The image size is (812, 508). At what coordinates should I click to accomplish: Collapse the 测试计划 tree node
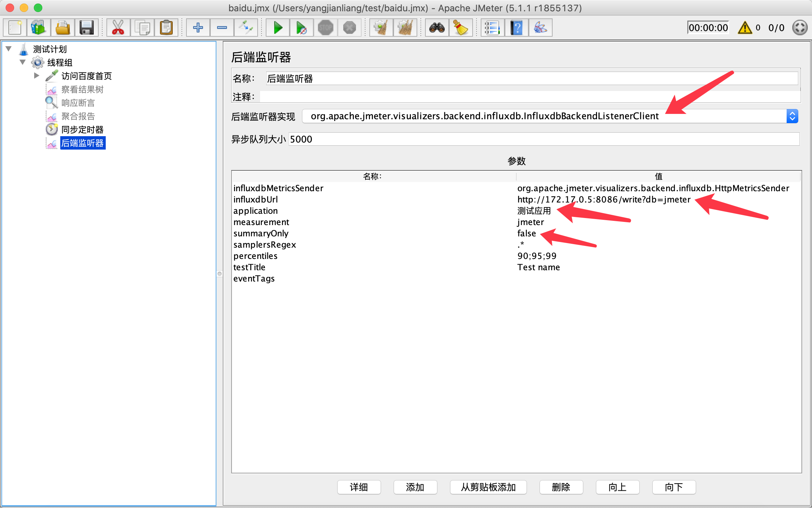click(x=9, y=49)
